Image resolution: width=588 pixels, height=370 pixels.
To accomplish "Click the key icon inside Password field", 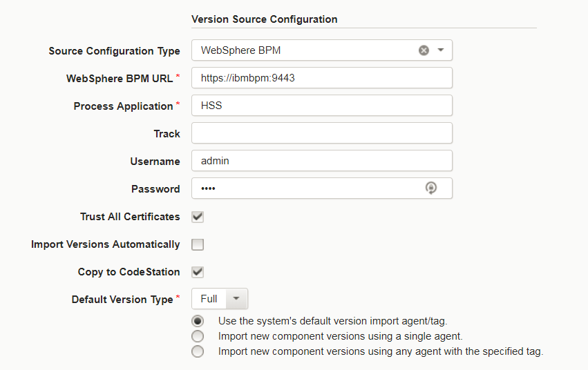I will [431, 188].
